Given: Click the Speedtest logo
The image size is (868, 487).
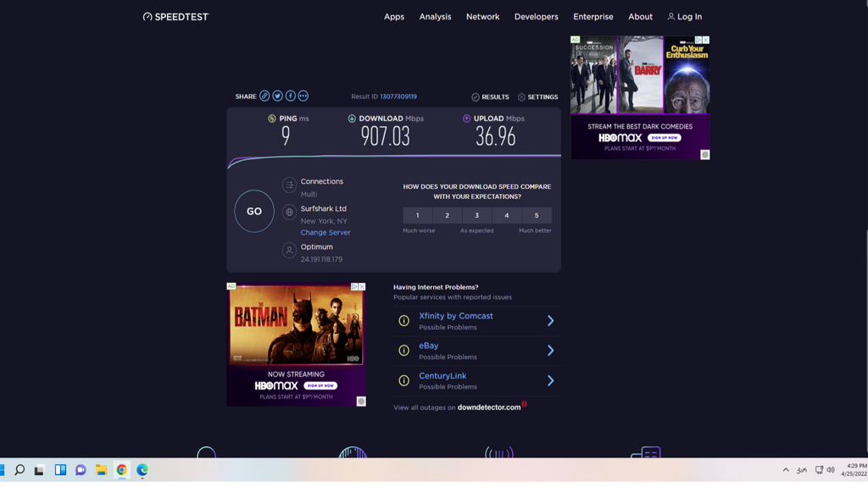Looking at the screenshot, I should tap(175, 17).
